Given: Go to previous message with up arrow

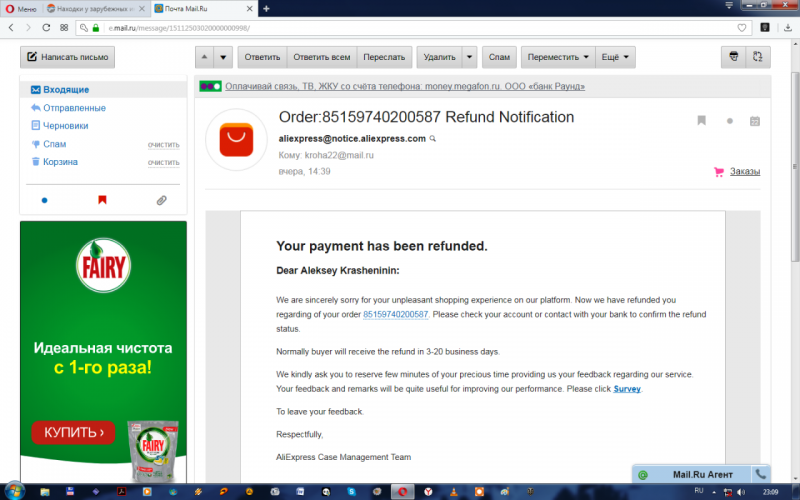Looking at the screenshot, I should (x=204, y=57).
